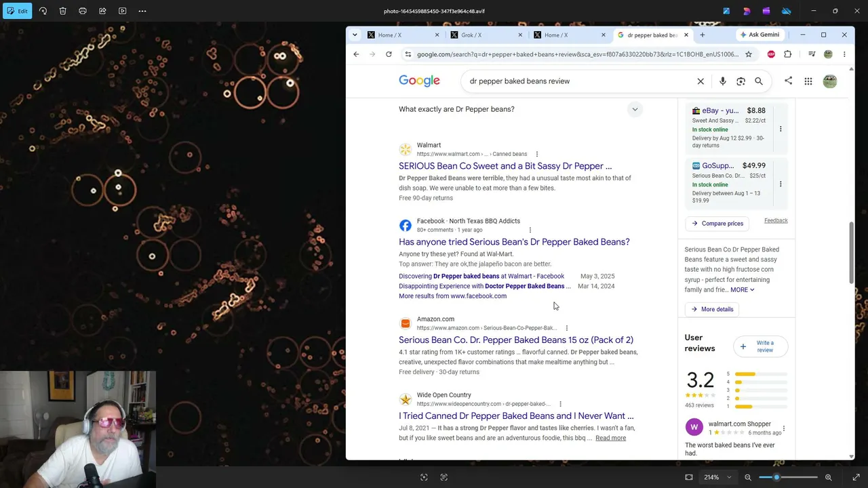The image size is (868, 488).
Task: Open the blue image editor icon in Photos title bar
Action: pyautogui.click(x=726, y=11)
